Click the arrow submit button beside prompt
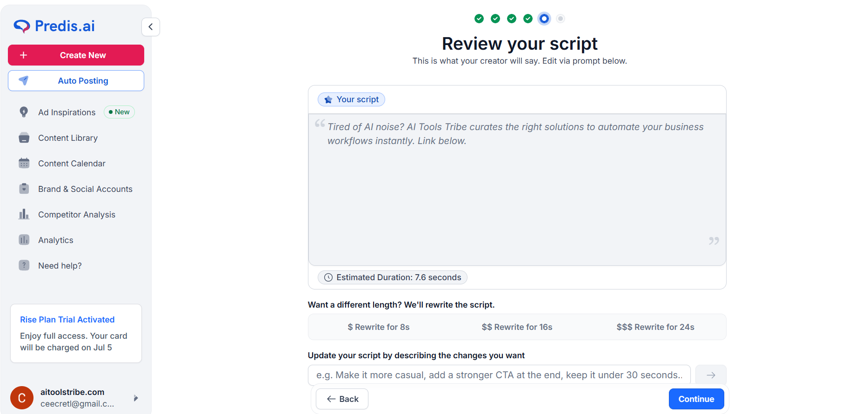The height and width of the screenshot is (414, 868). coord(711,375)
